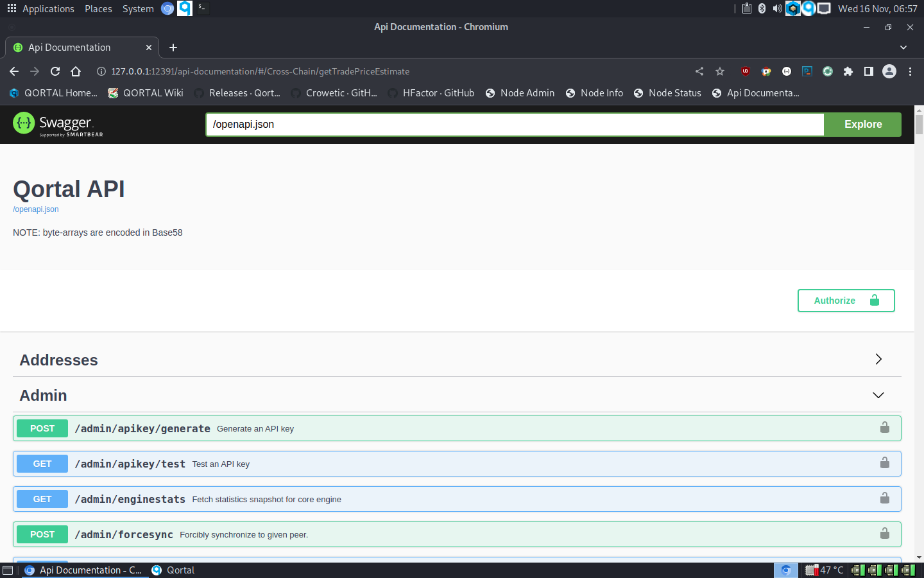924x578 pixels.
Task: Click the Swagger logo
Action: [58, 124]
